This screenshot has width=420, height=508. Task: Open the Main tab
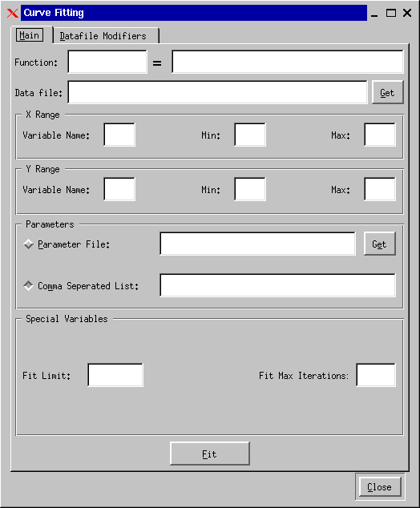[x=30, y=35]
